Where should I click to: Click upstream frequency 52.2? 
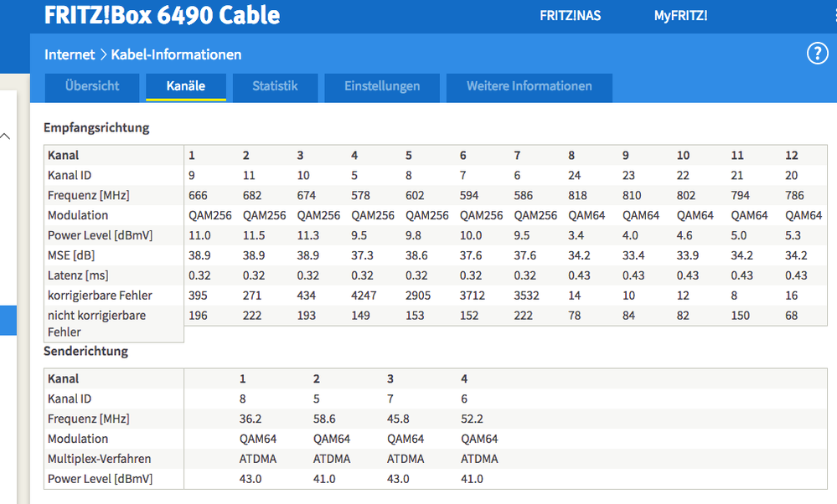point(472,419)
